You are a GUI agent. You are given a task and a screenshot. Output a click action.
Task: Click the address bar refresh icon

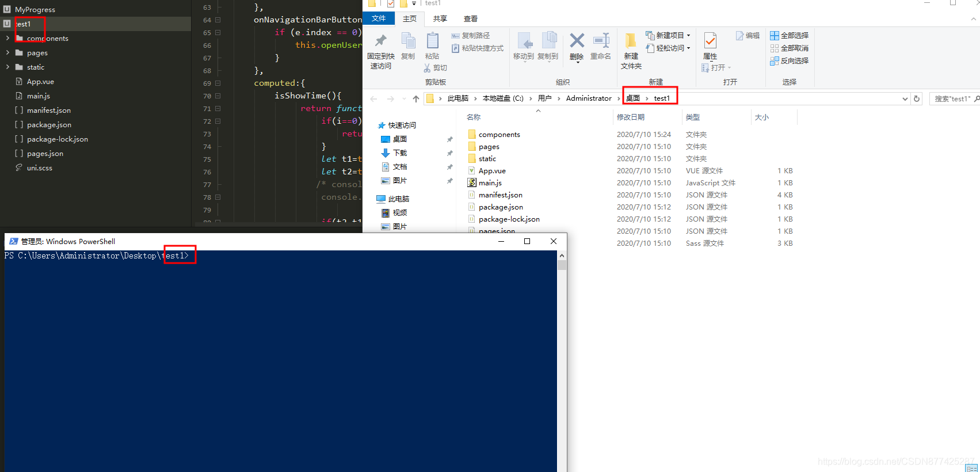(x=917, y=99)
